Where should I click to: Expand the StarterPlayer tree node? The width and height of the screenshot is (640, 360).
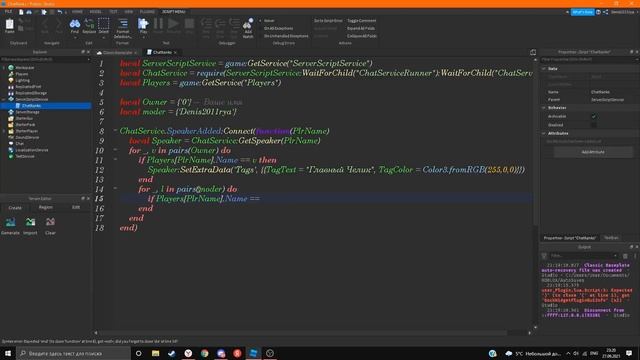(x=4, y=131)
